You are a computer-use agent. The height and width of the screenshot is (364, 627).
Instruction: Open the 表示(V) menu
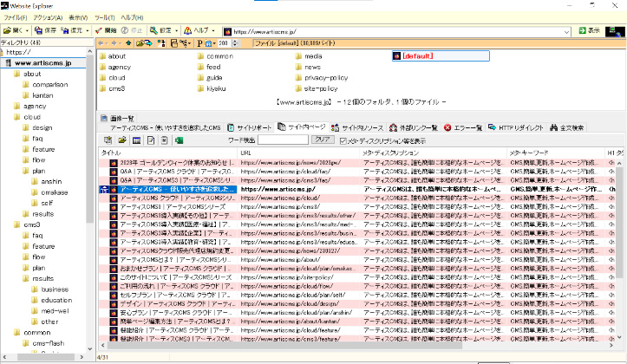pyautogui.click(x=78, y=17)
